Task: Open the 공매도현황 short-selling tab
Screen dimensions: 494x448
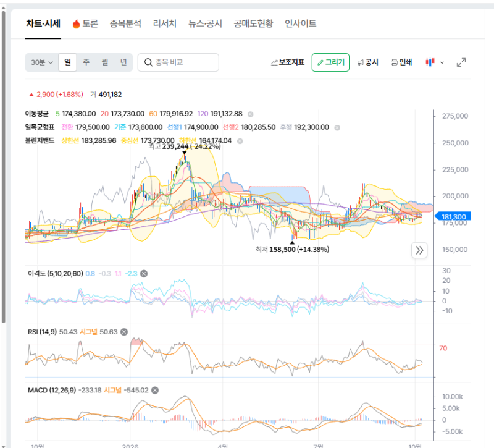Action: 253,23
